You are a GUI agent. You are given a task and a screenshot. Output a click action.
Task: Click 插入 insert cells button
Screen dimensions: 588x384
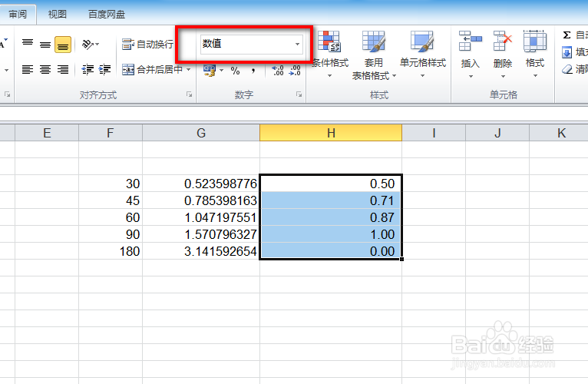[x=471, y=55]
